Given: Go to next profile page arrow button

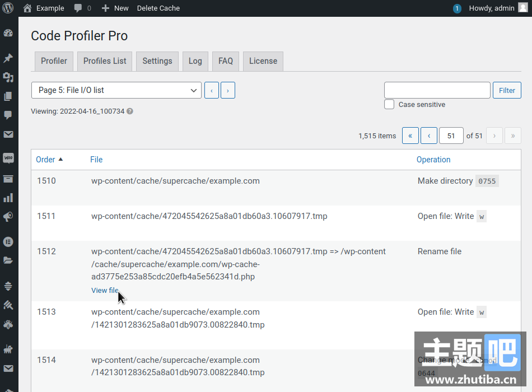Looking at the screenshot, I should 228,90.
